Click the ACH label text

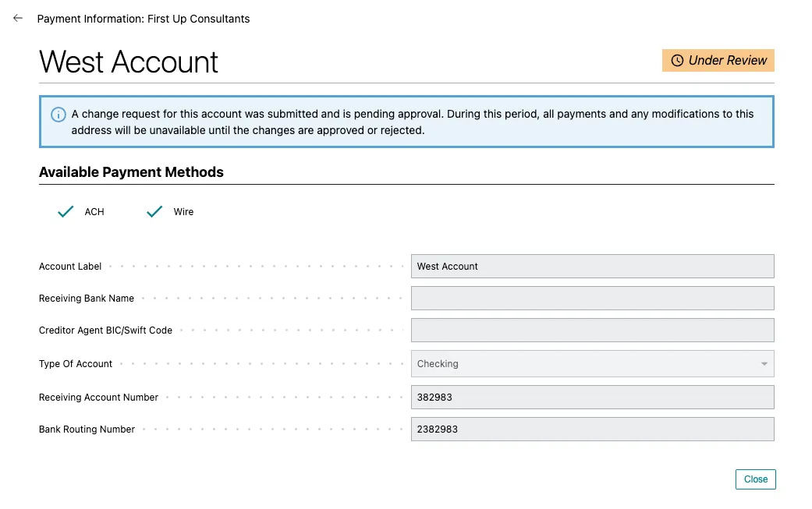click(x=94, y=211)
